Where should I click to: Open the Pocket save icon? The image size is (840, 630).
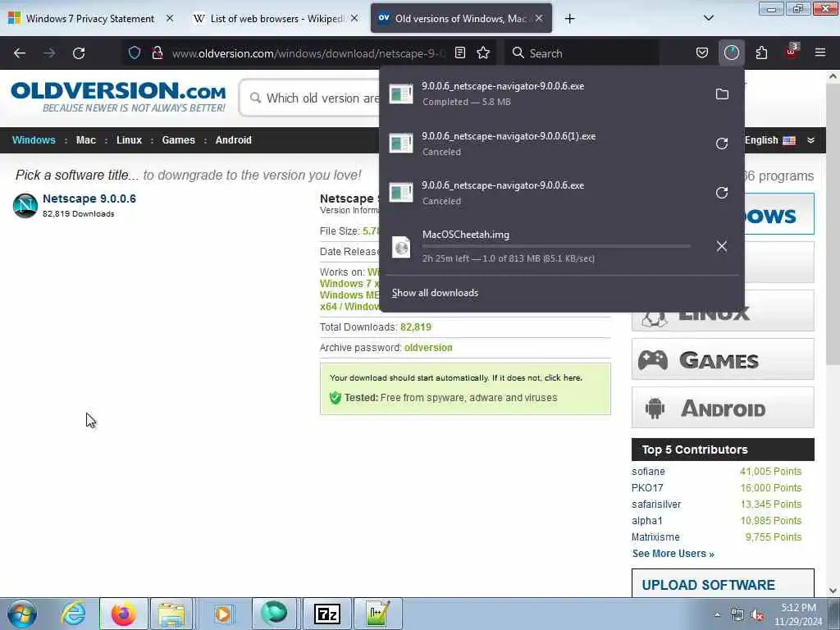(702, 53)
